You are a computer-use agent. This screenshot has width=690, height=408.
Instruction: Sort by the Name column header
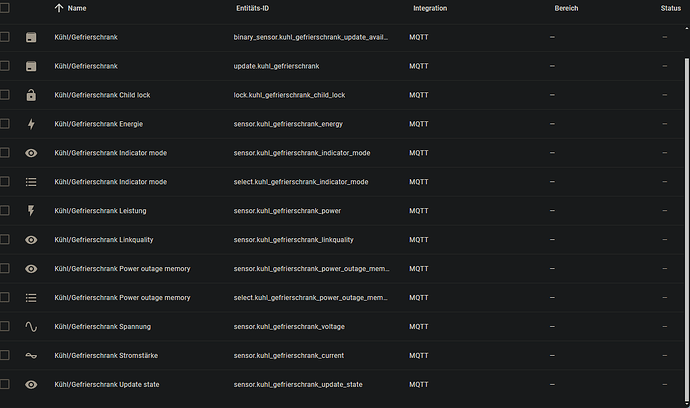point(77,8)
